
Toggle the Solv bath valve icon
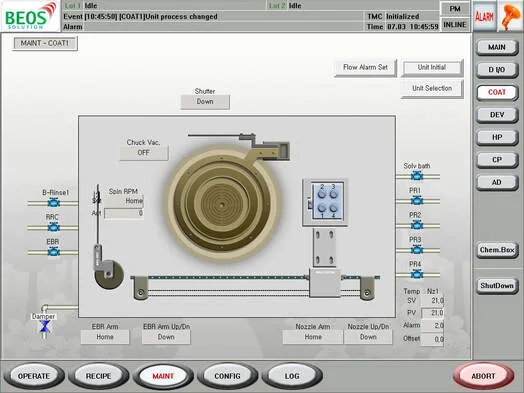click(x=417, y=175)
